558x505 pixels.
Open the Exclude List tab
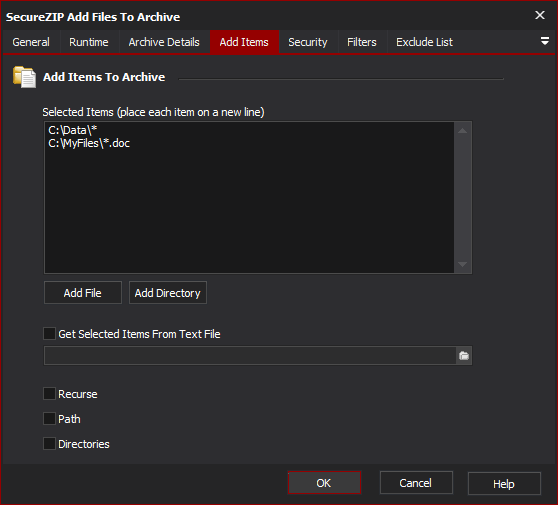[x=424, y=42]
